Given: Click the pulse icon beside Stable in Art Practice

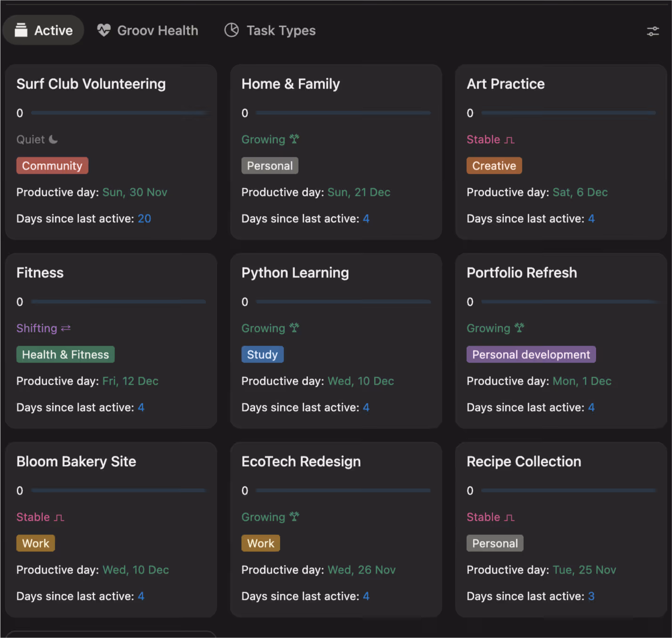Looking at the screenshot, I should click(509, 140).
